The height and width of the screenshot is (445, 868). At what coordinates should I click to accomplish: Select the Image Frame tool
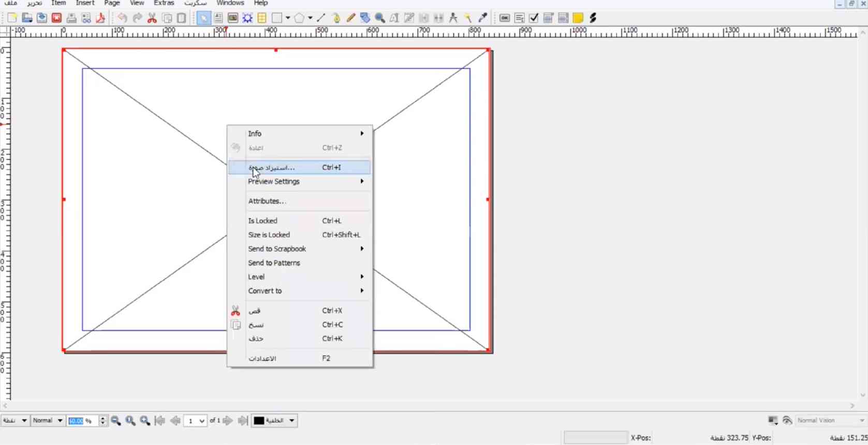point(233,18)
